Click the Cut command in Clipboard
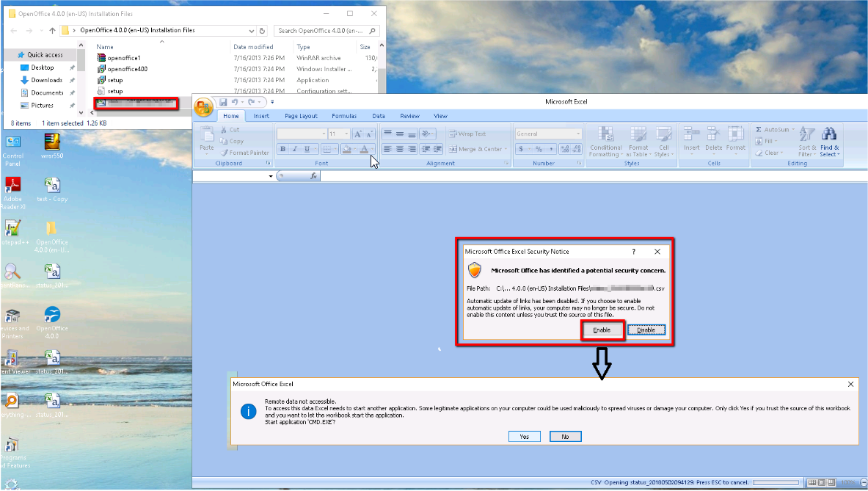868x491 pixels. pyautogui.click(x=230, y=129)
